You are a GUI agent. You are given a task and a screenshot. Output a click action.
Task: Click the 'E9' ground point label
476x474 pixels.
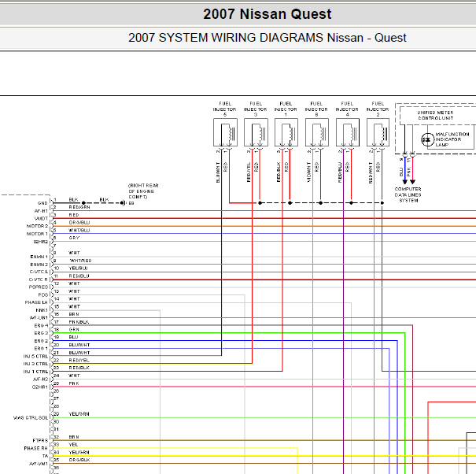coord(131,203)
